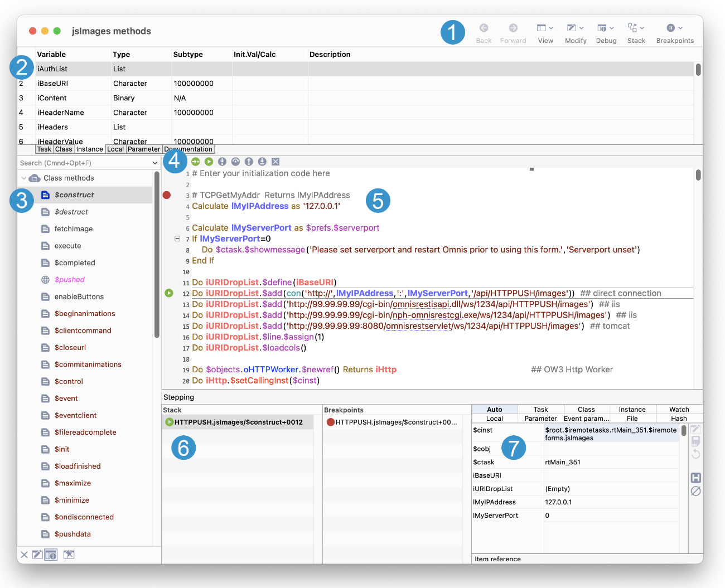Collapse the Class methods tree node

click(23, 178)
